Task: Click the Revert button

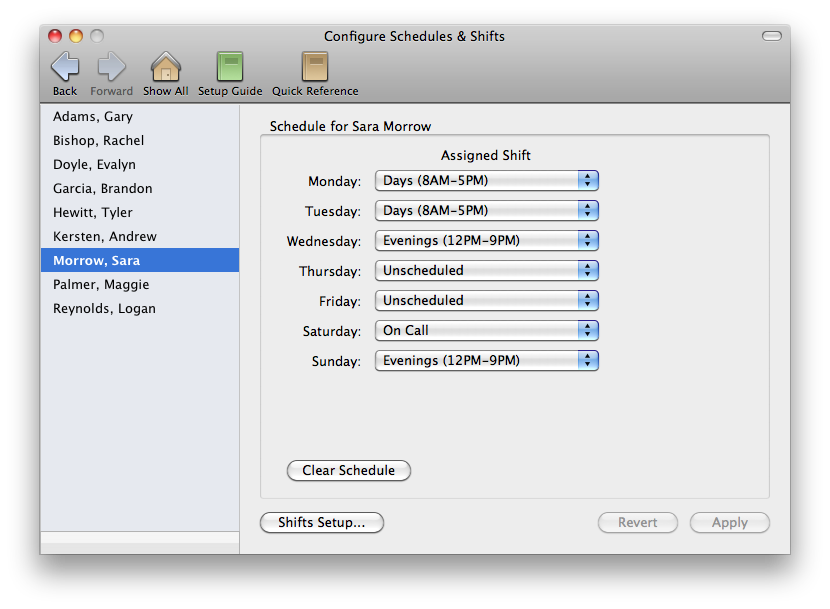Action: [x=638, y=522]
